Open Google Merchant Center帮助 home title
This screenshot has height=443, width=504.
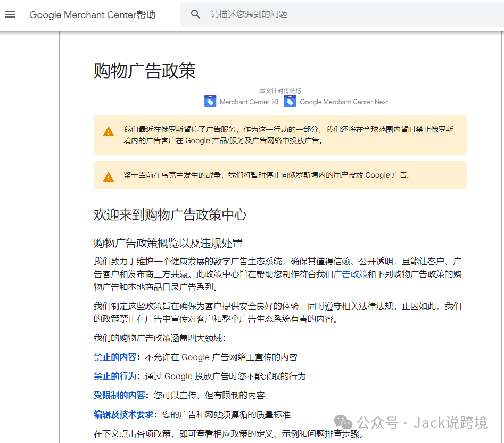(92, 15)
